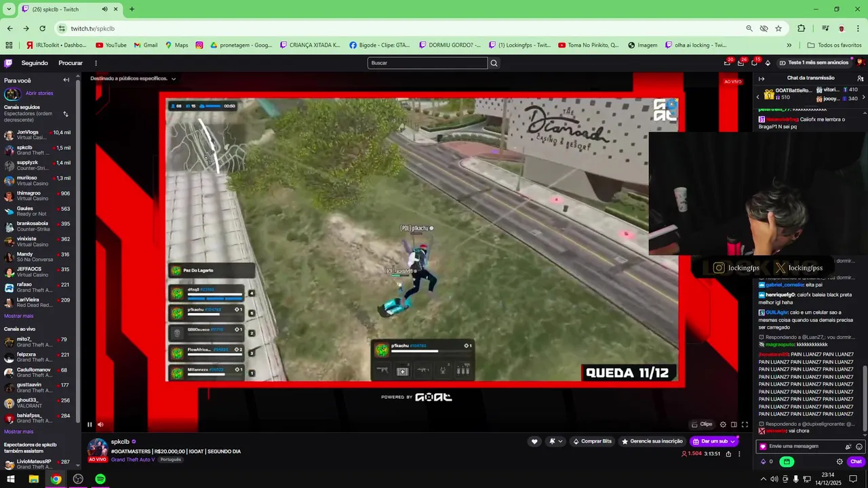Open JonVlogs channel in sidebar
The image size is (868, 488).
pyautogui.click(x=37, y=135)
